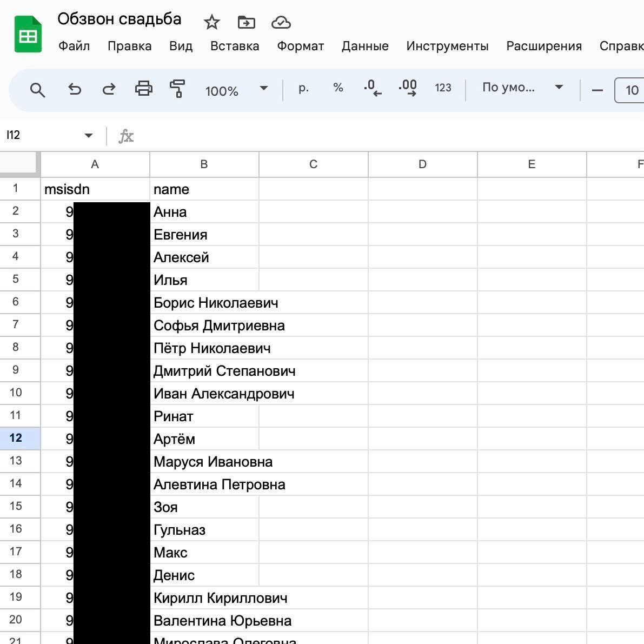This screenshot has height=644, width=644.
Task: Select the cell containing Ринат
Action: click(204, 416)
